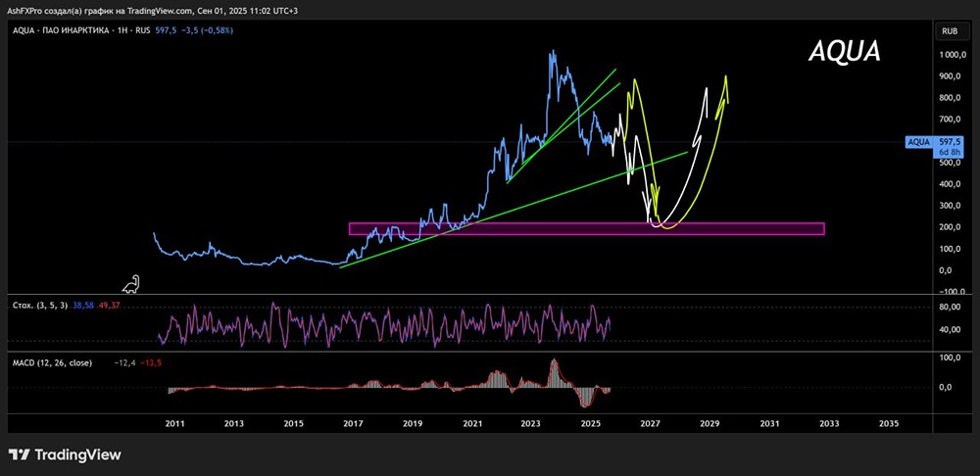Screen dimensions: 980x476
Task: Click the 2035 label on time axis
Action: tap(889, 423)
